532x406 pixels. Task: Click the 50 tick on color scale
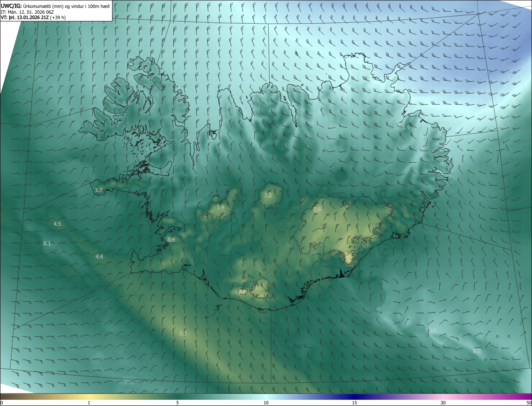point(529,403)
